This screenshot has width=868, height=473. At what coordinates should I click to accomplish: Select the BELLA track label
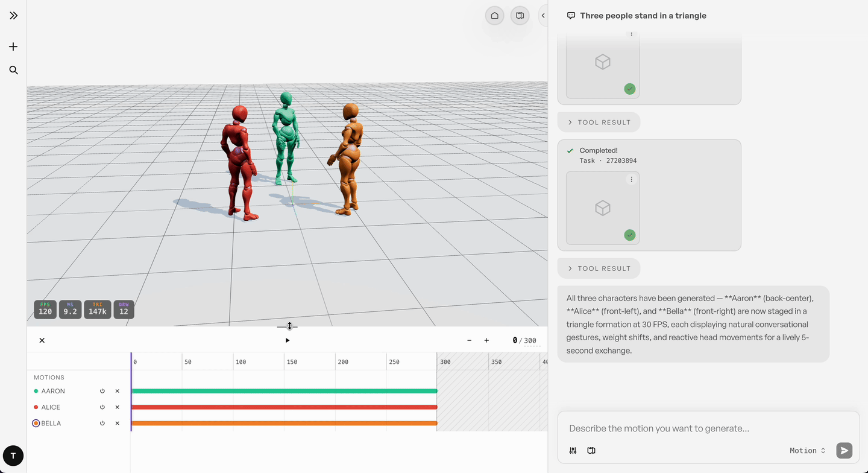click(x=51, y=424)
